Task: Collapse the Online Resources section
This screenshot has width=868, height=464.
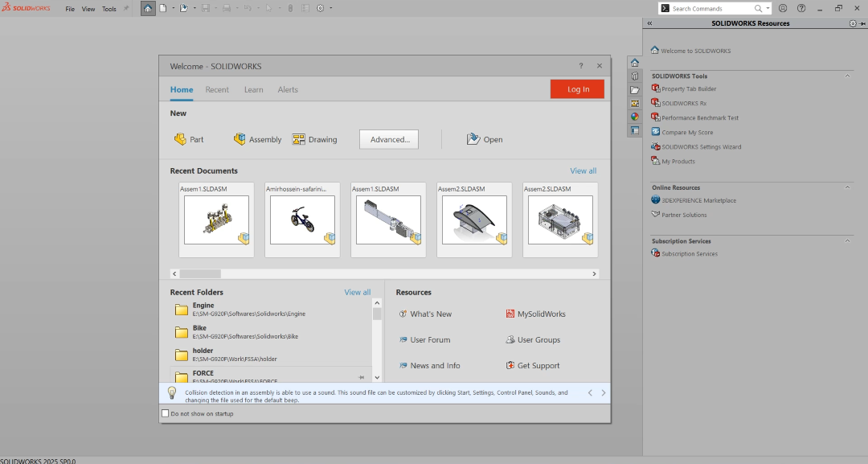Action: coord(847,187)
